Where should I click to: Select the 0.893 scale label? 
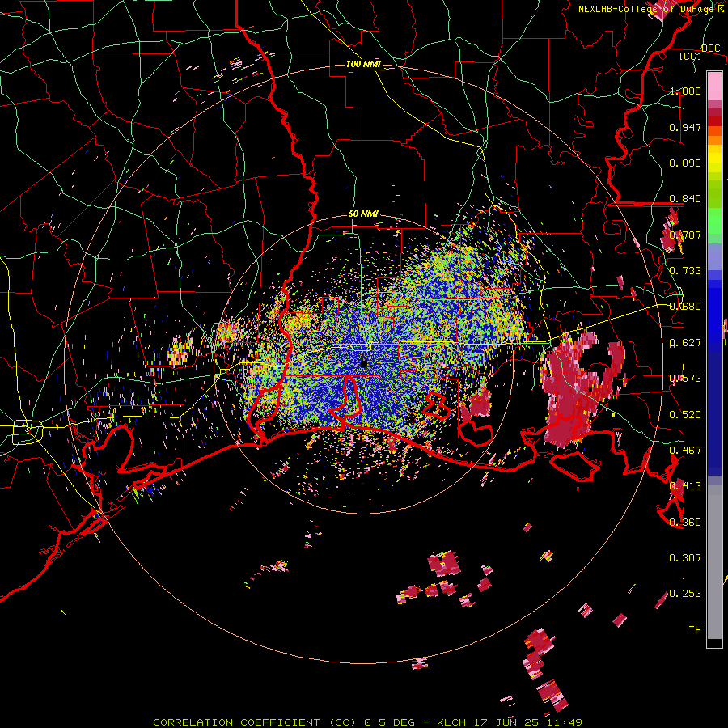click(685, 163)
